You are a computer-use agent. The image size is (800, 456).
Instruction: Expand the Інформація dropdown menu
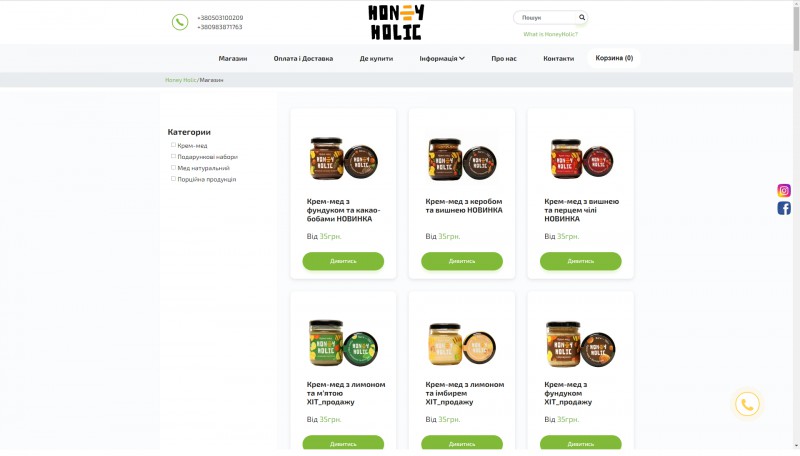442,58
